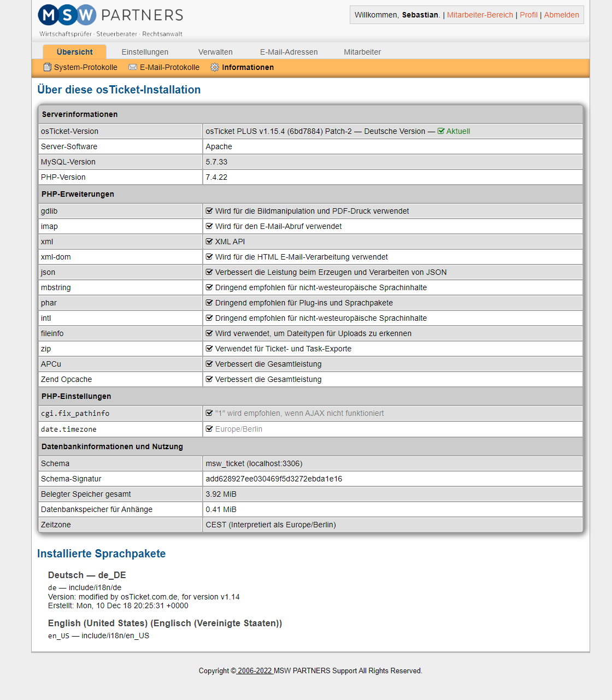The image size is (612, 700).
Task: Click the System-Protokolle document icon
Action: click(x=48, y=67)
